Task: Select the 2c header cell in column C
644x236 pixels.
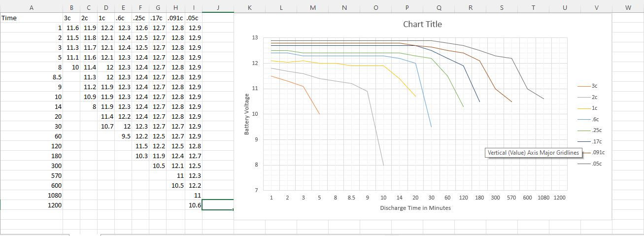Action: click(89, 18)
